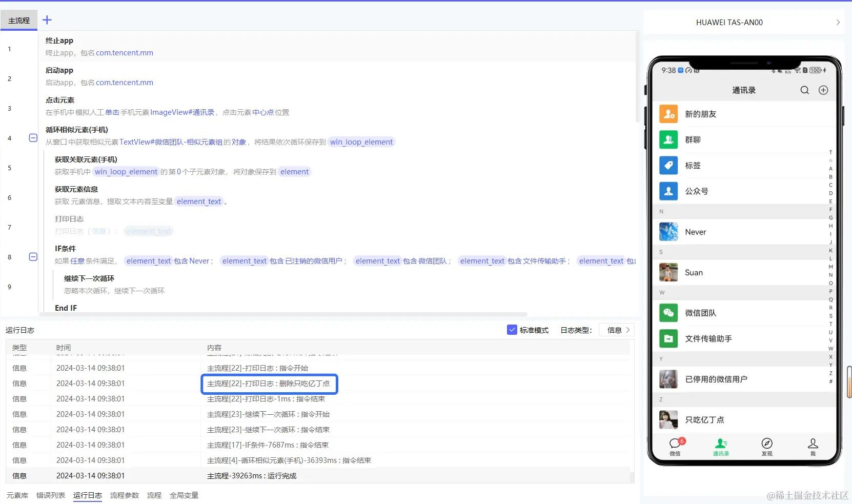Click element_text variable in step 6
852x504 pixels.
click(199, 201)
